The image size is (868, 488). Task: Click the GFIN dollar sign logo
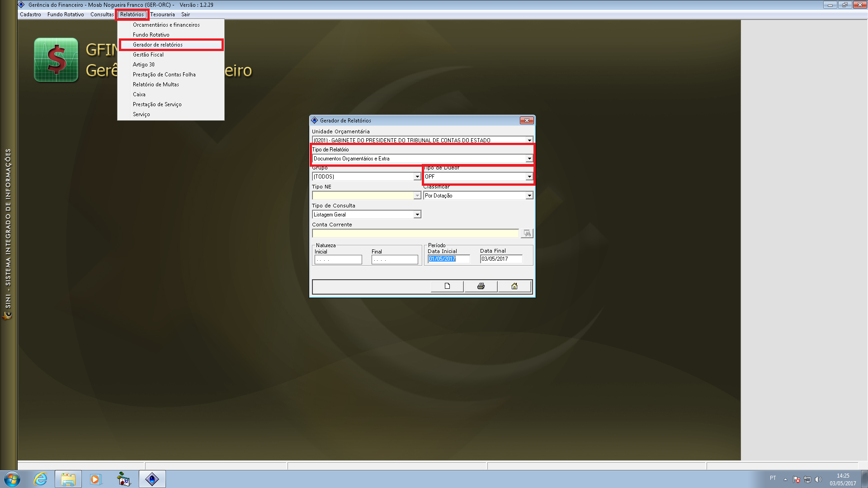point(56,60)
